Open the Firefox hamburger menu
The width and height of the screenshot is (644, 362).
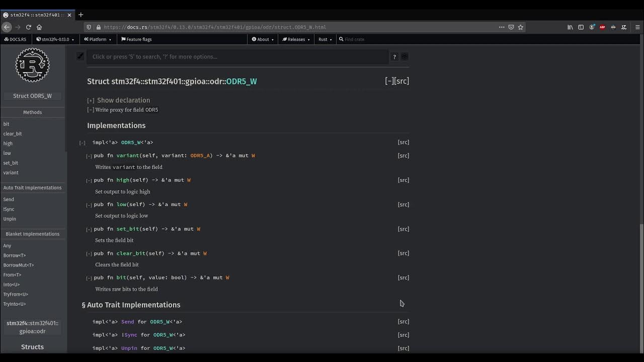point(637,27)
